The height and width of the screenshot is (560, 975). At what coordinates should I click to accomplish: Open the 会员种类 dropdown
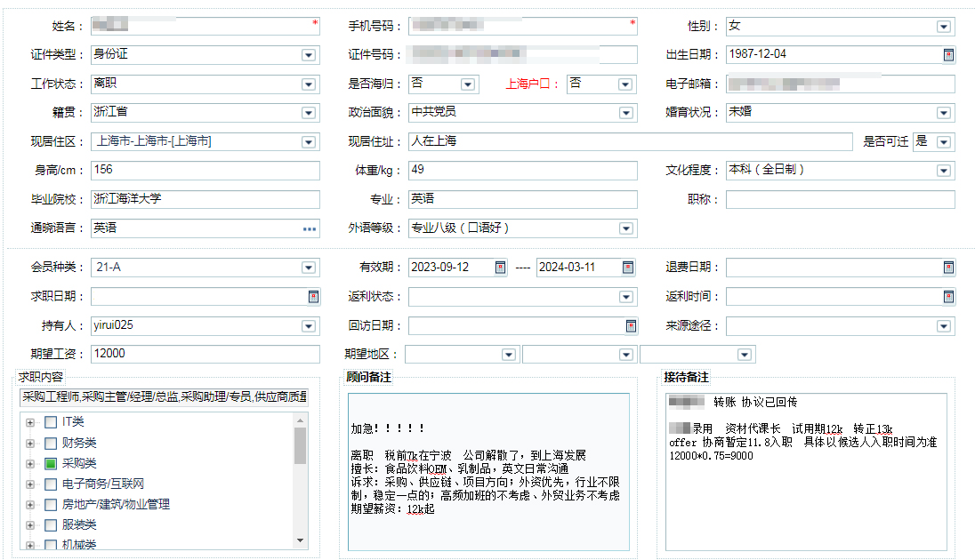pyautogui.click(x=309, y=268)
